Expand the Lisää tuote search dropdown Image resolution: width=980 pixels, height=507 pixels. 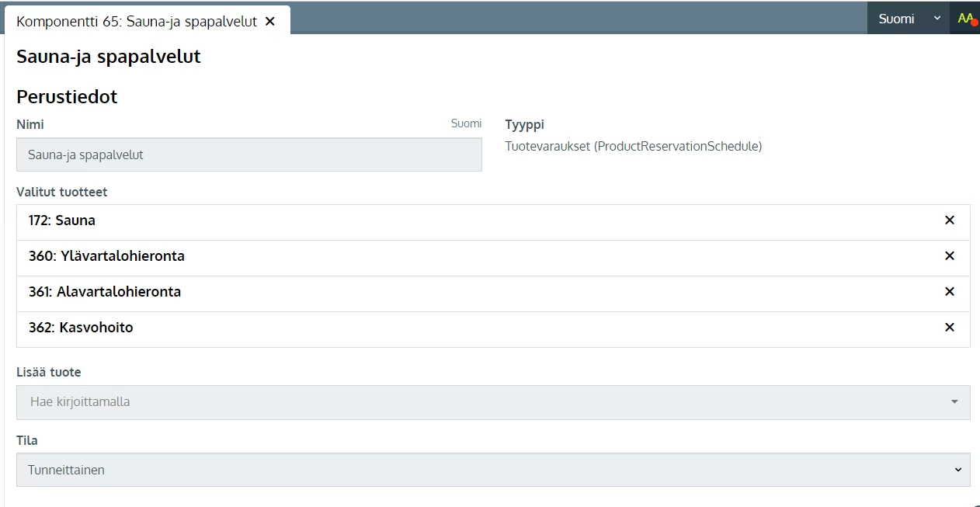click(x=954, y=402)
